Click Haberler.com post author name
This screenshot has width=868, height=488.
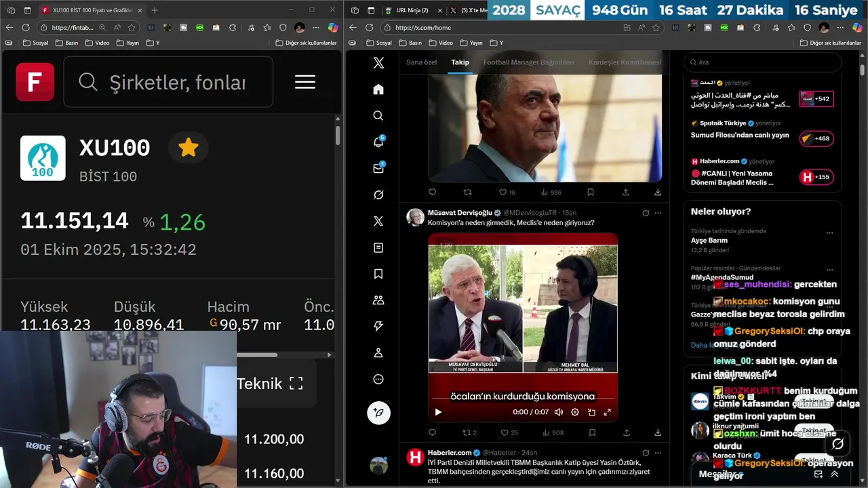tap(450, 453)
